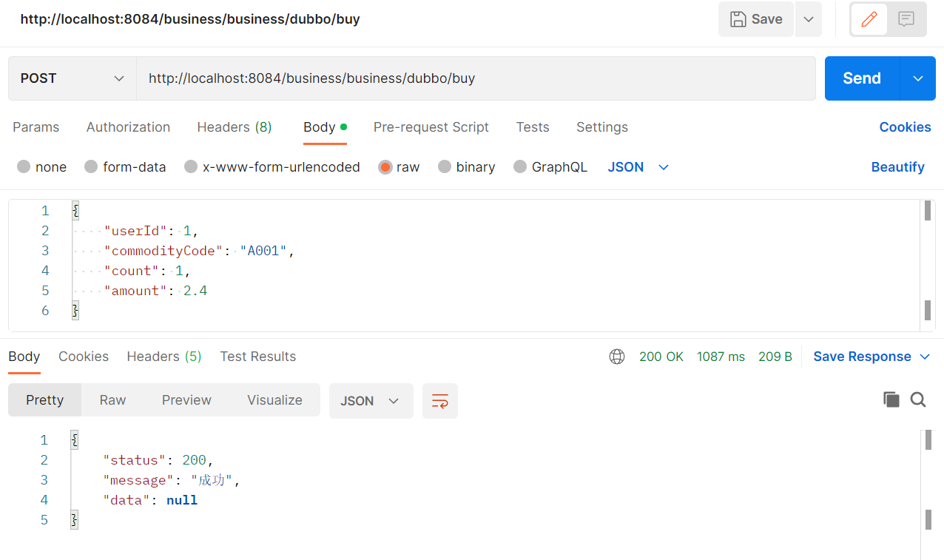The image size is (944, 560).
Task: Open the Cookies link
Action: [x=905, y=127]
